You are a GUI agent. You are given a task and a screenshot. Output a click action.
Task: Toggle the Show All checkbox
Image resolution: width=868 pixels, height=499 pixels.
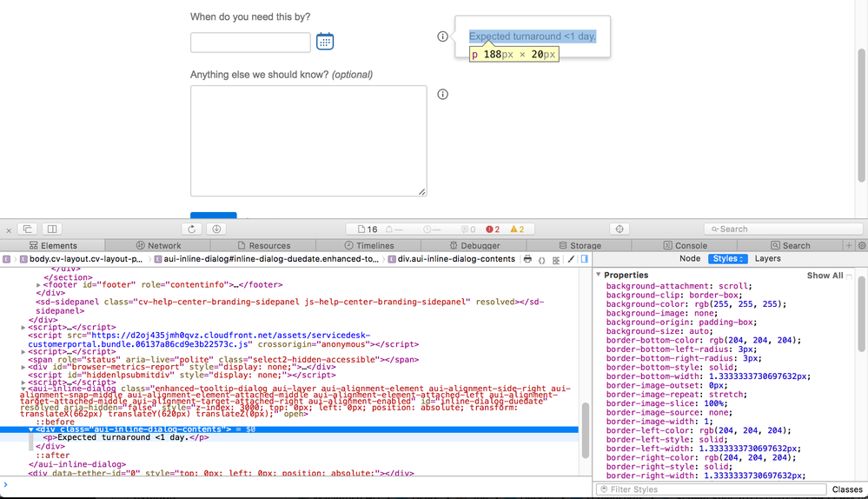coord(849,276)
